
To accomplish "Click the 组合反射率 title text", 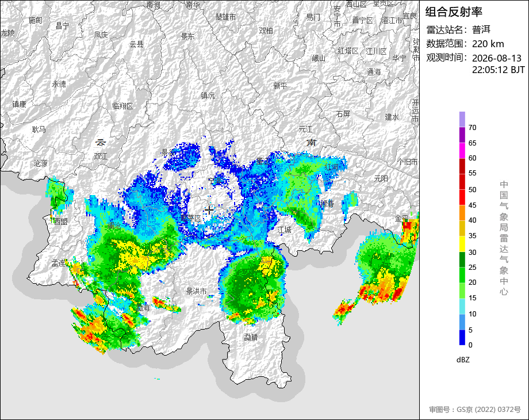I will point(454,12).
